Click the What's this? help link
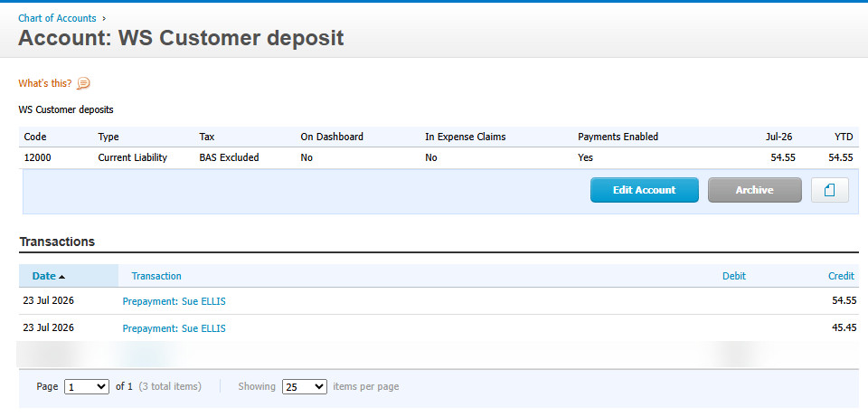Image resolution: width=868 pixels, height=417 pixels. pos(45,83)
